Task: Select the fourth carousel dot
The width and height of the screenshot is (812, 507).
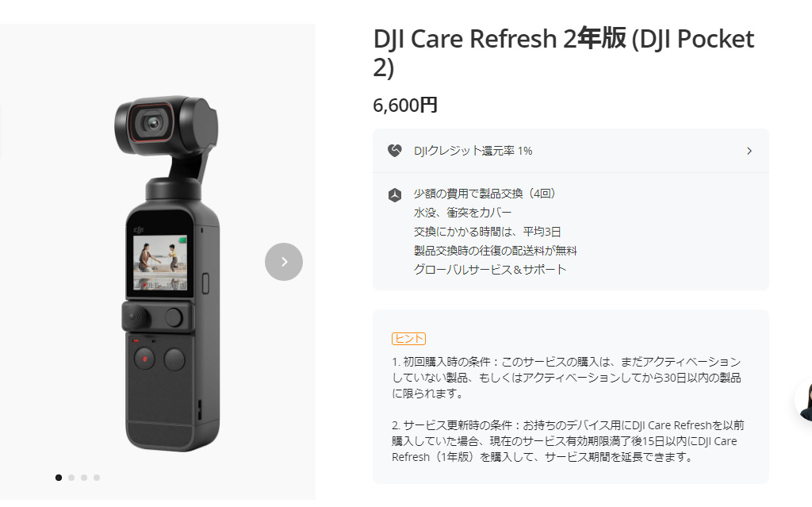Action: [97, 478]
